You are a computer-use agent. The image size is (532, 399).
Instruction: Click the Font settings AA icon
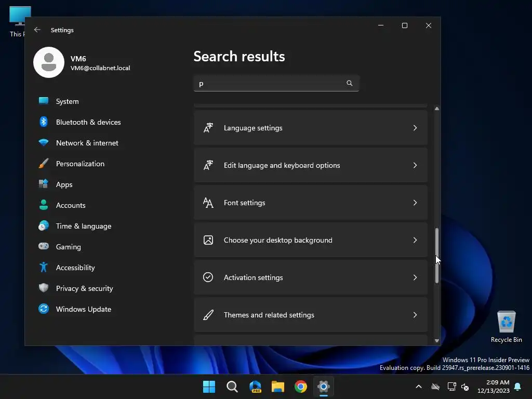pyautogui.click(x=208, y=203)
